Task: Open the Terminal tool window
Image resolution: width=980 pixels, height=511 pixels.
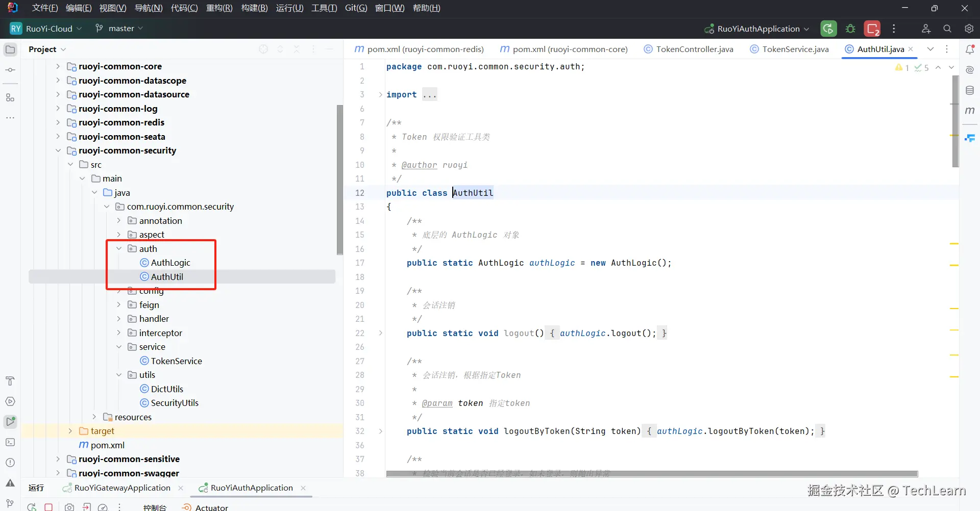Action: [x=10, y=442]
